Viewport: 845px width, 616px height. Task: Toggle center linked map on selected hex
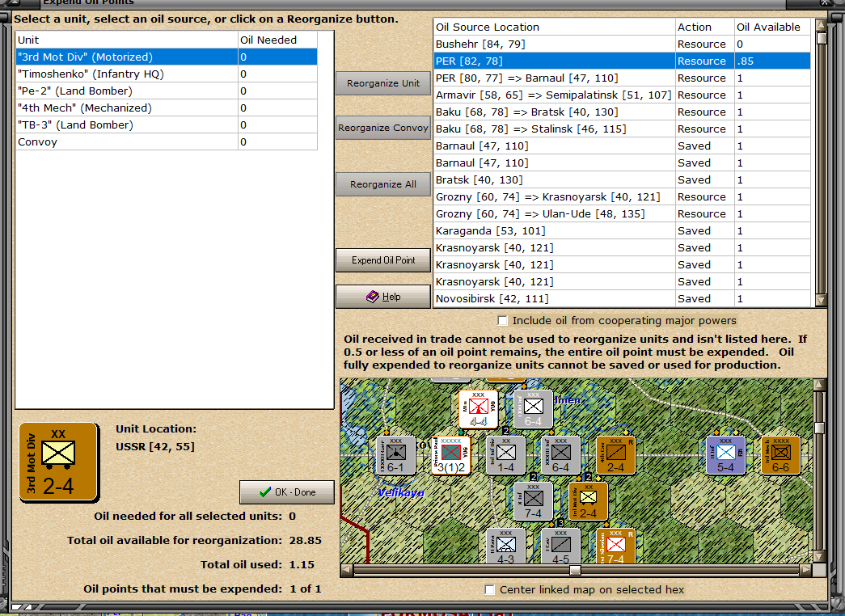(489, 589)
